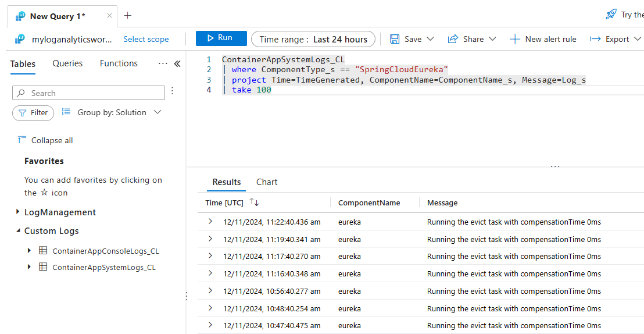644x334 pixels.
Task: Sort results by Time column arrows
Action: tap(254, 202)
